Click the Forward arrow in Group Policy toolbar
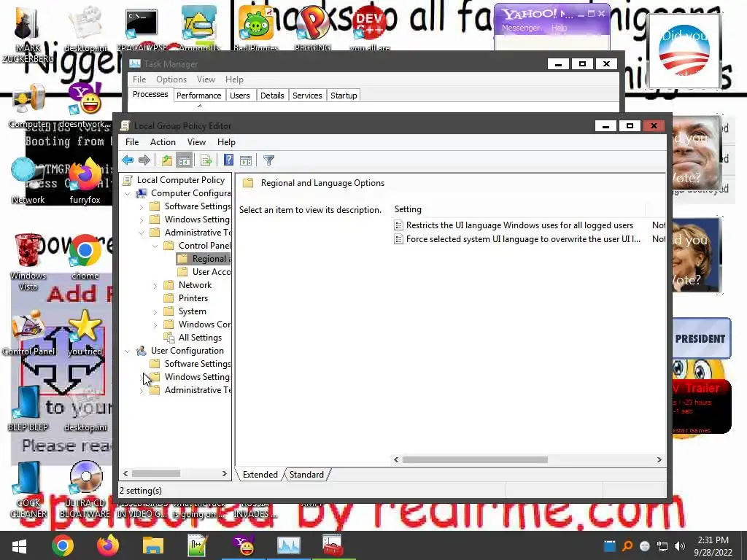Image resolution: width=747 pixels, height=560 pixels. click(x=144, y=160)
